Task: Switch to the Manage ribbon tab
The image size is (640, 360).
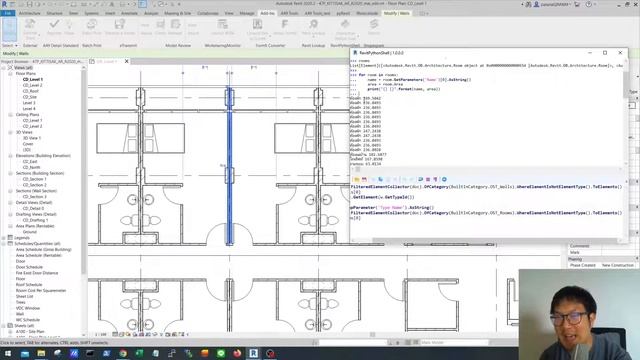Action: pyautogui.click(x=247, y=13)
